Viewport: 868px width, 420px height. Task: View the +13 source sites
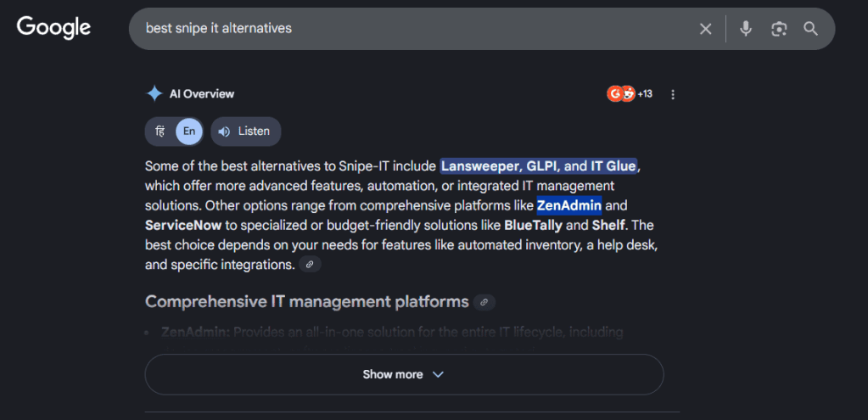[630, 94]
